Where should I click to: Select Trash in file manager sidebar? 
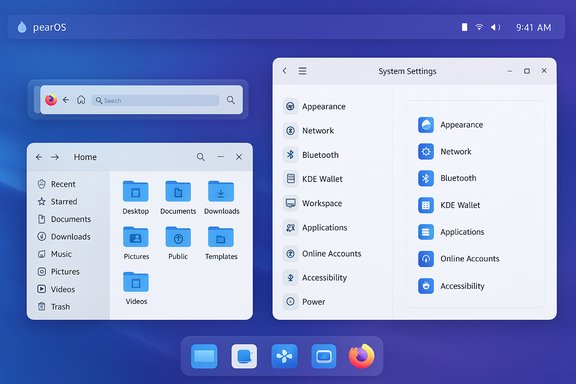tap(54, 306)
